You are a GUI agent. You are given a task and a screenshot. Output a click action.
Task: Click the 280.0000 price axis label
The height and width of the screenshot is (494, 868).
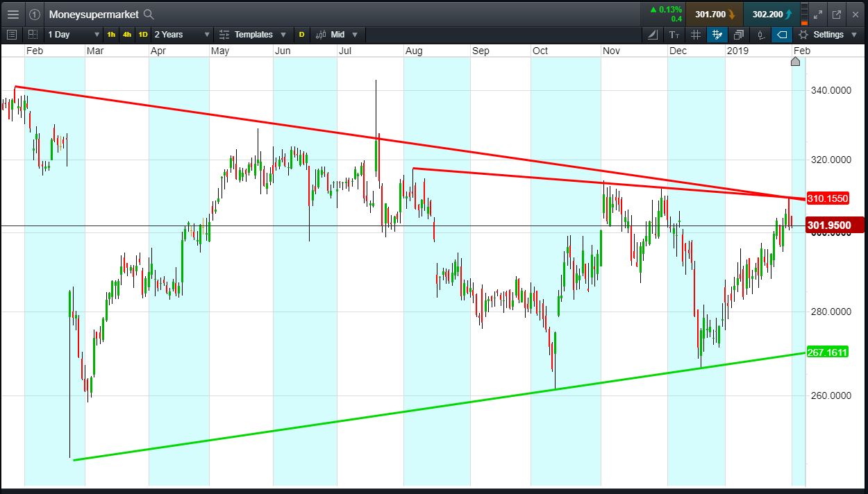pyautogui.click(x=830, y=312)
